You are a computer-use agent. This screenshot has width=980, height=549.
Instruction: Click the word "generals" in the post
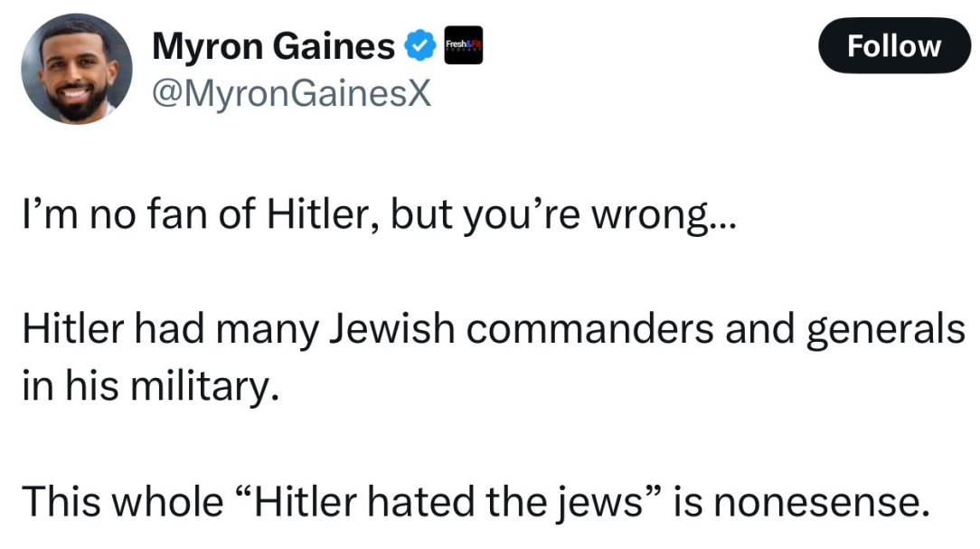pos(886,331)
